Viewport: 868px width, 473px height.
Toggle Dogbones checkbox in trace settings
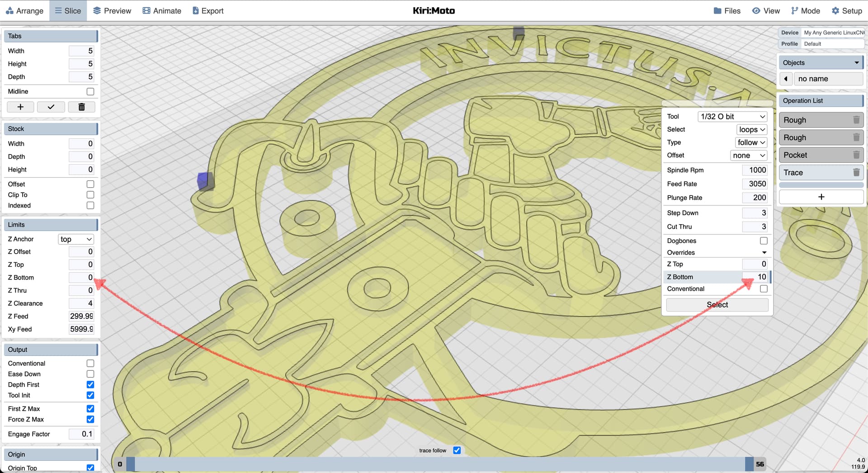764,241
